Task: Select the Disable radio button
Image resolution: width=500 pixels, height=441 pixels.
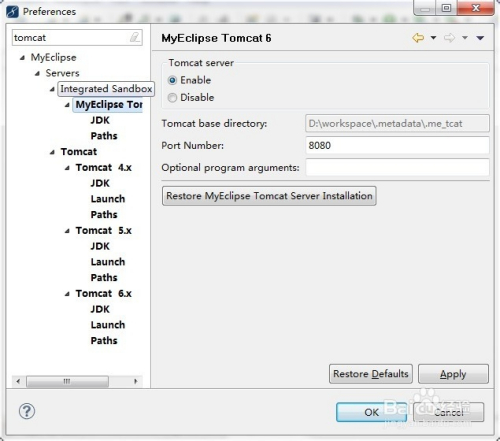Action: (x=172, y=98)
